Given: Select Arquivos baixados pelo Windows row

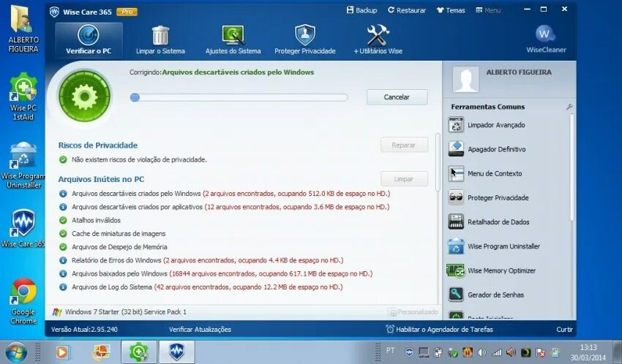Looking at the screenshot, I should tap(216, 273).
